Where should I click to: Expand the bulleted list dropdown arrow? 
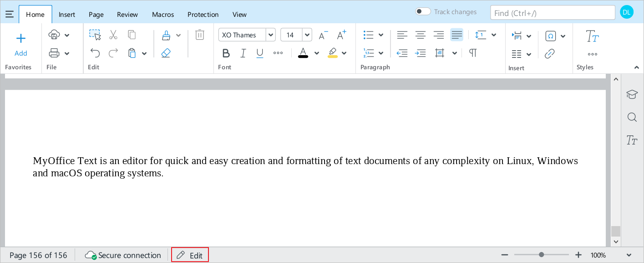[381, 35]
